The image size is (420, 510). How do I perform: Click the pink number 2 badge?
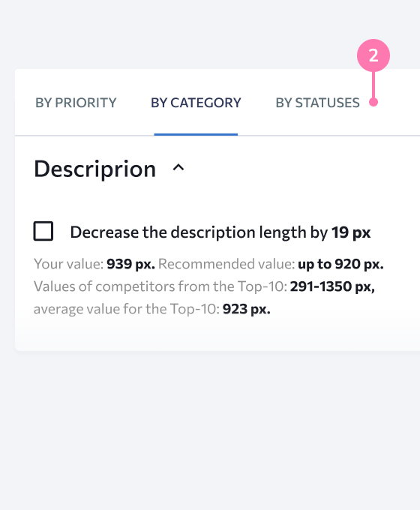(x=373, y=55)
